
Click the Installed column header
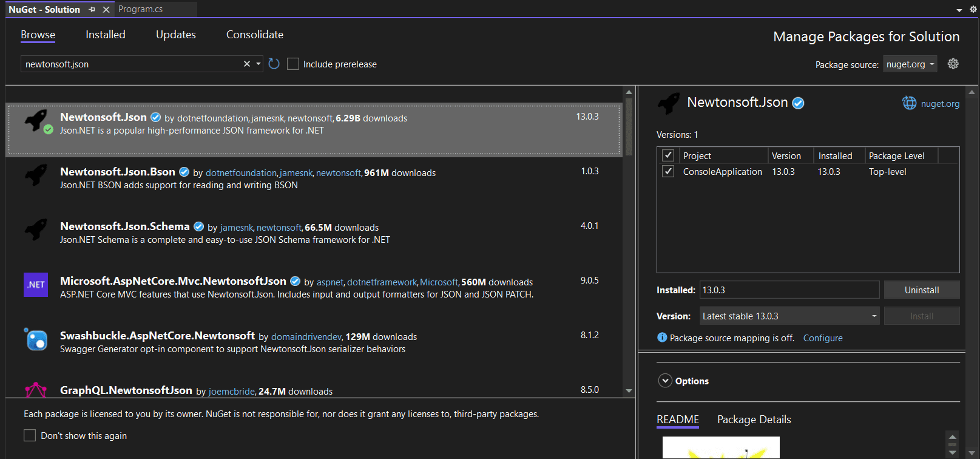tap(835, 155)
